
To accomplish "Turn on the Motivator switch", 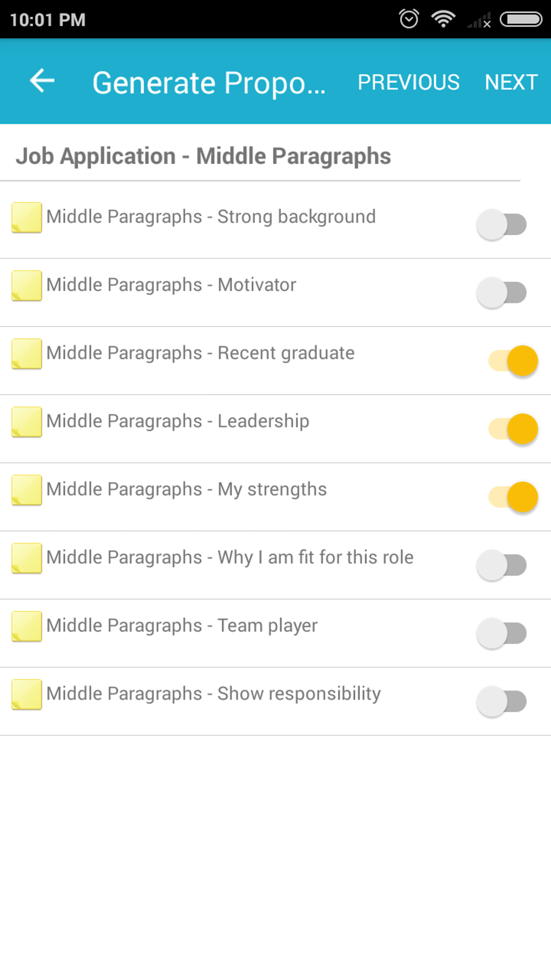I will (x=502, y=292).
